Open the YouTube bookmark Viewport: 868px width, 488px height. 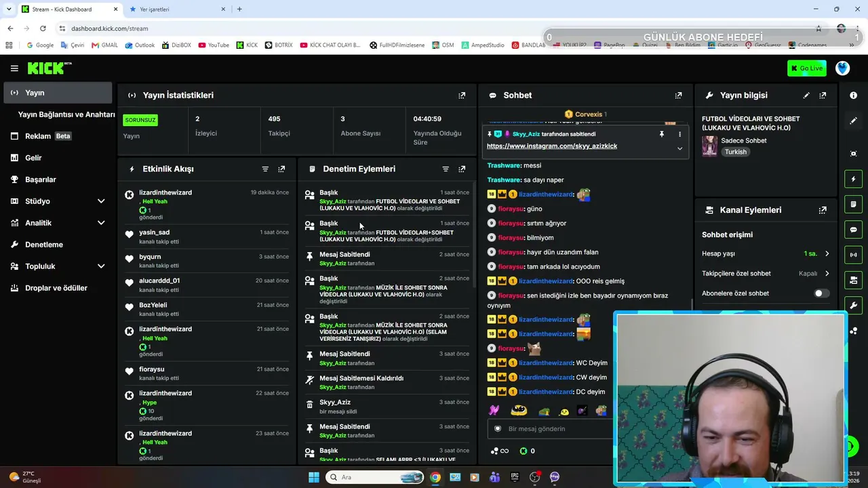[213, 45]
